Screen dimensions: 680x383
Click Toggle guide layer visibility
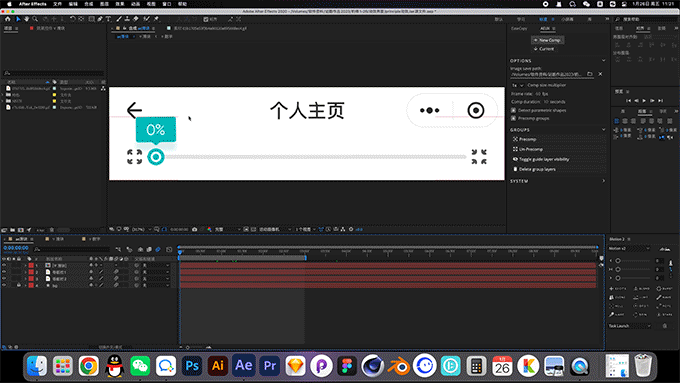pyautogui.click(x=541, y=159)
